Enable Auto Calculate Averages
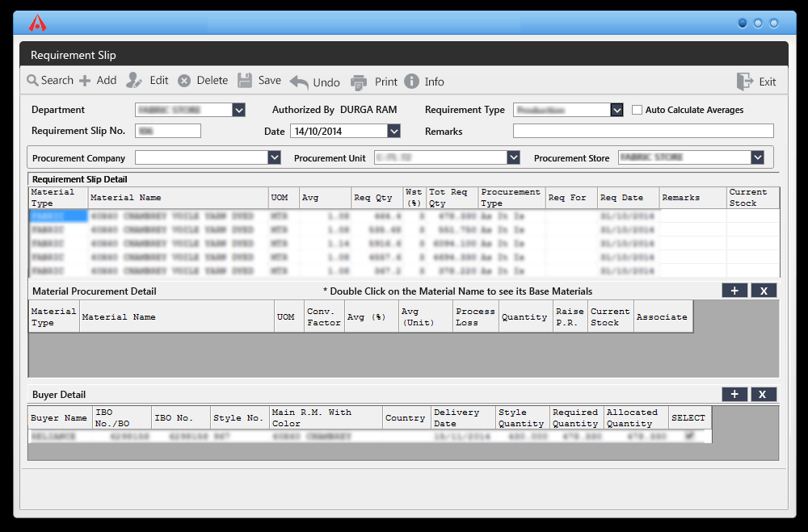 coord(636,110)
